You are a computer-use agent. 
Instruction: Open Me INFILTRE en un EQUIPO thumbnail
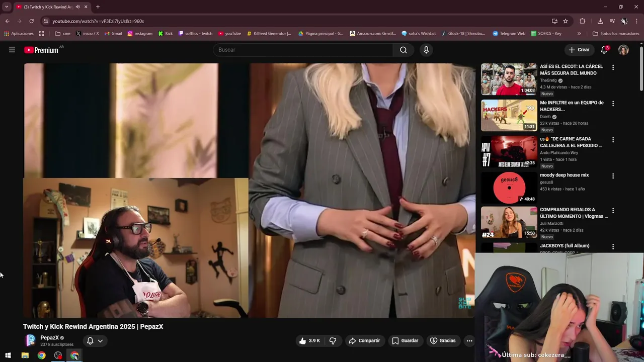[x=509, y=115]
